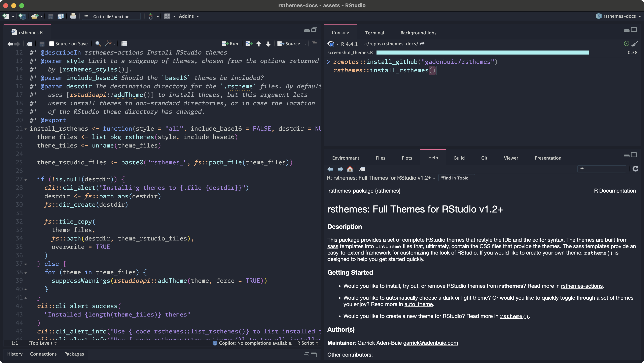The width and height of the screenshot is (644, 363).
Task: Open the Git tab
Action: point(484,158)
